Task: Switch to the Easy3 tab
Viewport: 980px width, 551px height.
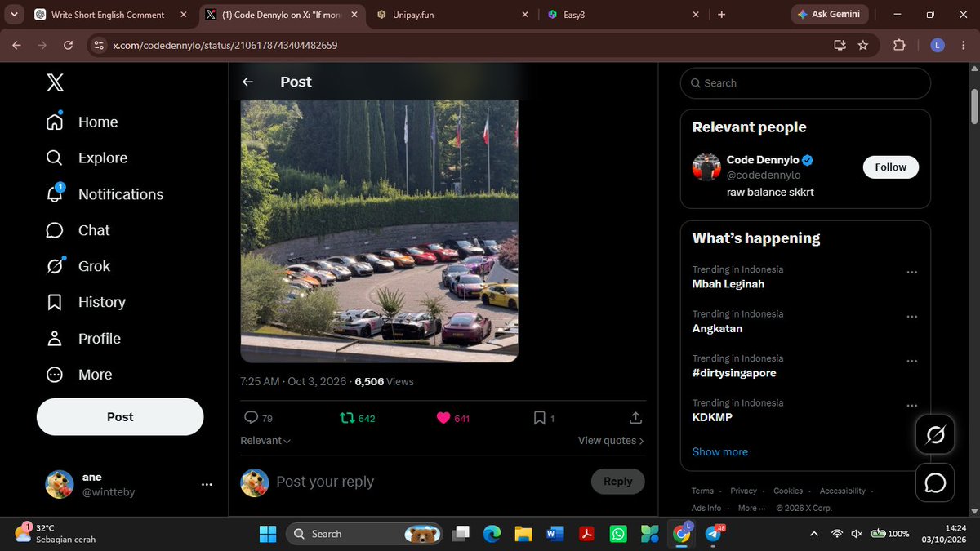Action: 623,15
